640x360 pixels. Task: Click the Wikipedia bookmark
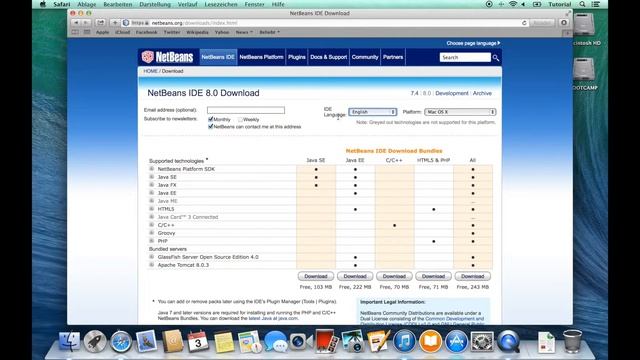(x=197, y=32)
